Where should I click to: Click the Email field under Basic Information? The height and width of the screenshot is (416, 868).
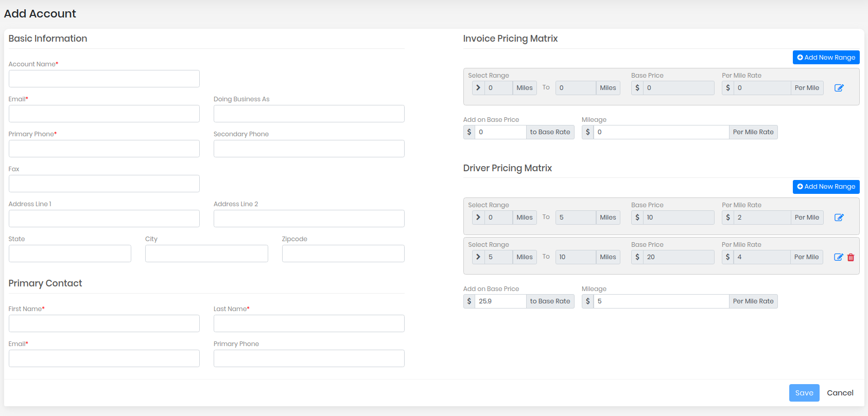pyautogui.click(x=104, y=114)
